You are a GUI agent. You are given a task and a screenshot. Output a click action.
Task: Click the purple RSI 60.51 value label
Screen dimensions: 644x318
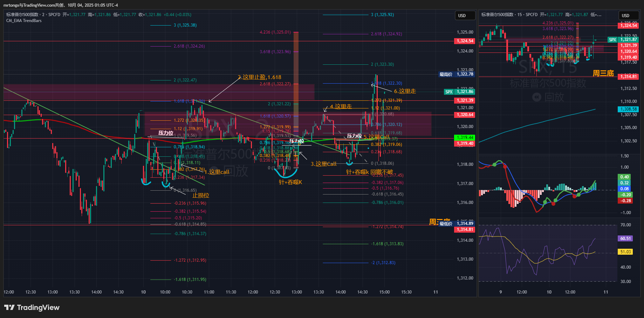click(x=625, y=239)
